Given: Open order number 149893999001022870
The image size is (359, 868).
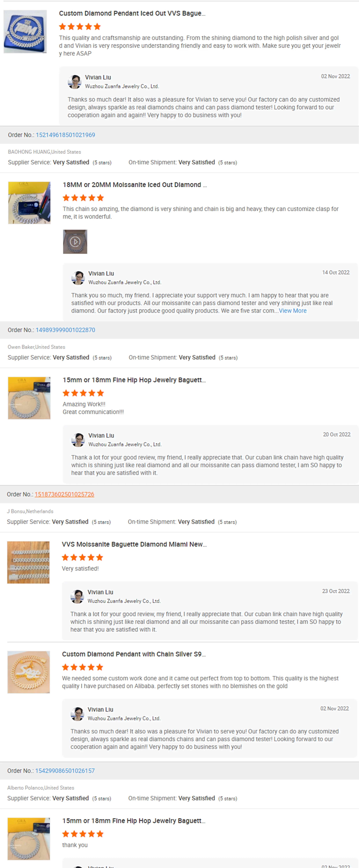Looking at the screenshot, I should coord(65,330).
